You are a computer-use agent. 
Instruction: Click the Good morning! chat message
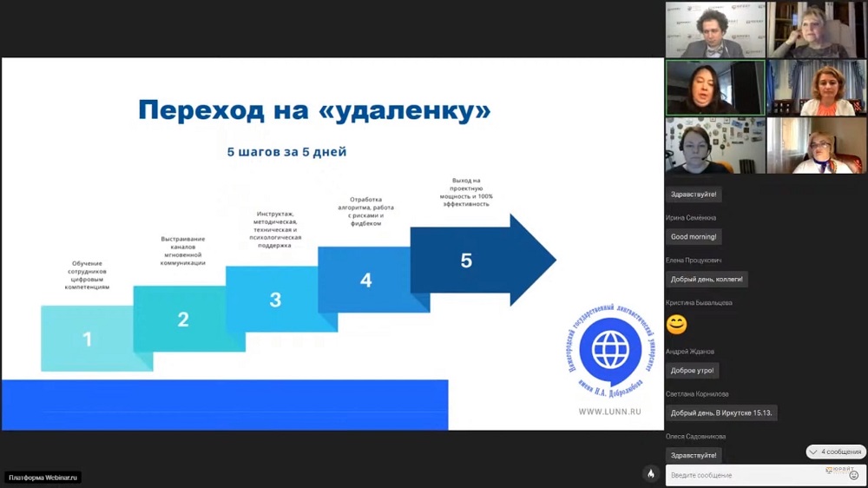[694, 237]
